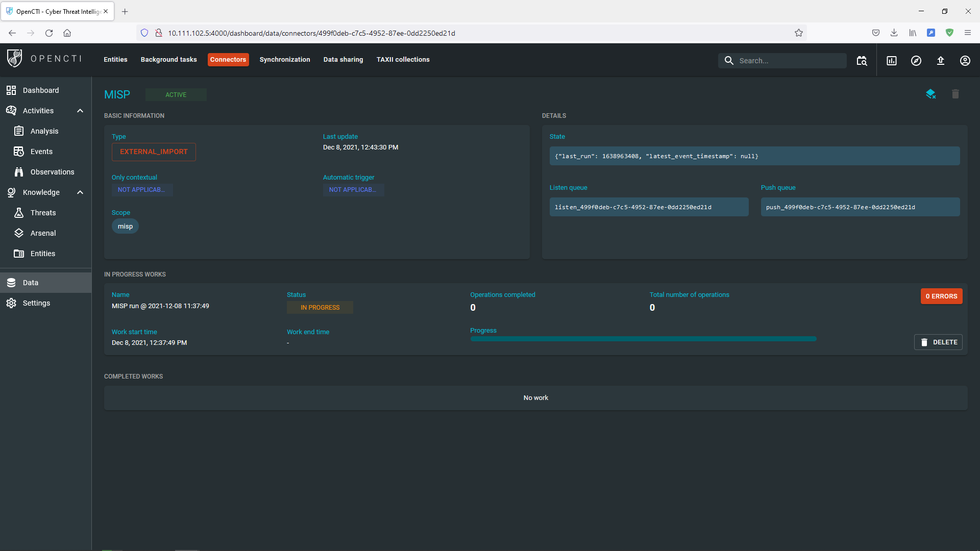
Task: Open the Threats flask icon
Action: point(19,213)
